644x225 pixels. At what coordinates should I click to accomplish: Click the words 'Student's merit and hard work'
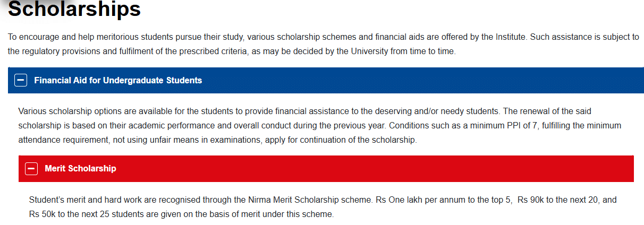86,200
